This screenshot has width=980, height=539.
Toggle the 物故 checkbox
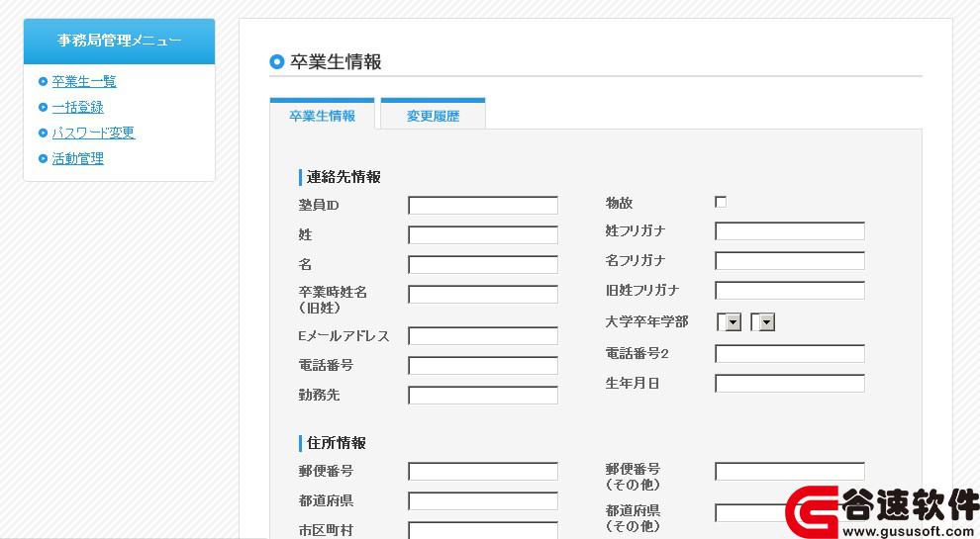click(721, 202)
